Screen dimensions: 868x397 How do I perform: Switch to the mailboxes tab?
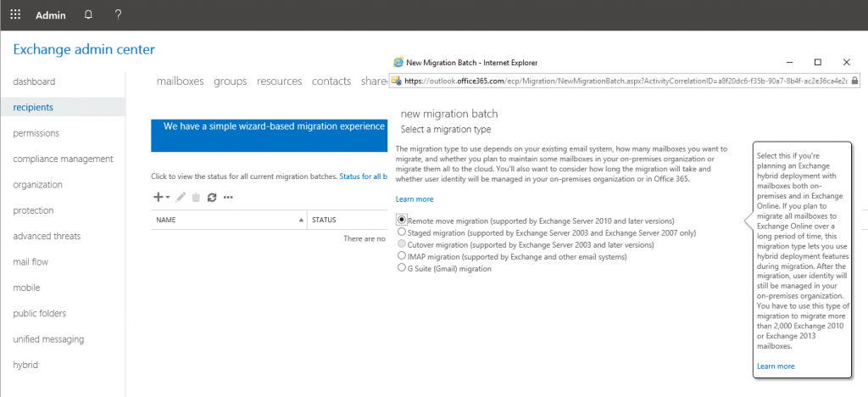coord(180,81)
